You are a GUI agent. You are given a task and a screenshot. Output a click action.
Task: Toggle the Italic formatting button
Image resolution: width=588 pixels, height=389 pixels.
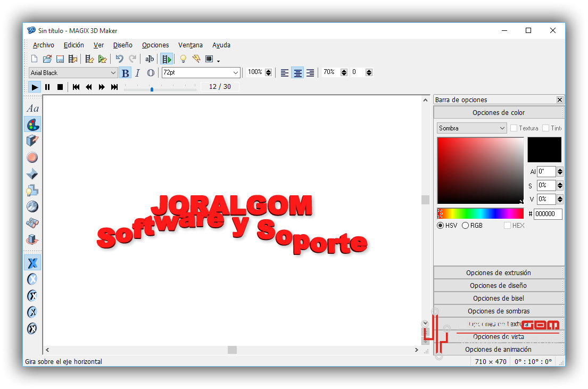tap(138, 73)
